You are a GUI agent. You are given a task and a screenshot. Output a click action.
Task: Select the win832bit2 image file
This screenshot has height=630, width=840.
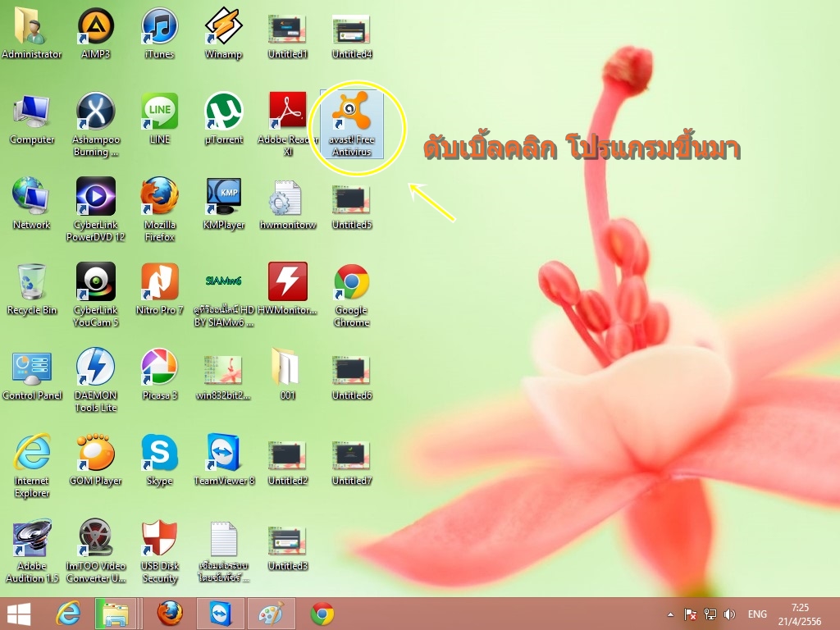(x=223, y=377)
